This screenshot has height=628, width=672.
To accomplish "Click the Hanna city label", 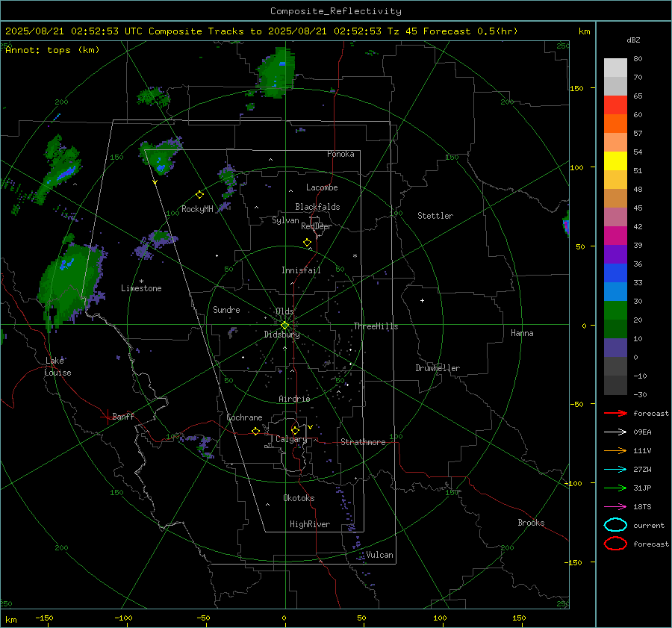I will tap(522, 333).
